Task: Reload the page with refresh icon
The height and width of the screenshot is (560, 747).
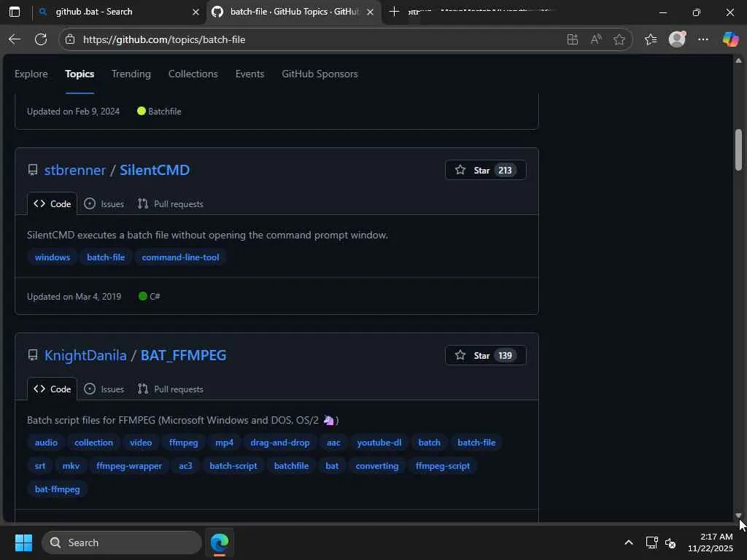Action: [x=41, y=39]
